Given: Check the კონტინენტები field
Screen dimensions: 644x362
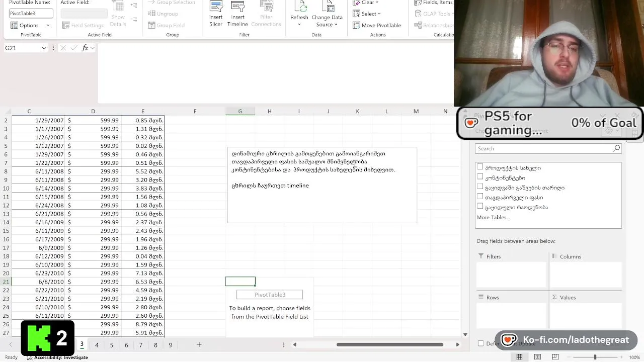Looking at the screenshot, I should (480, 177).
